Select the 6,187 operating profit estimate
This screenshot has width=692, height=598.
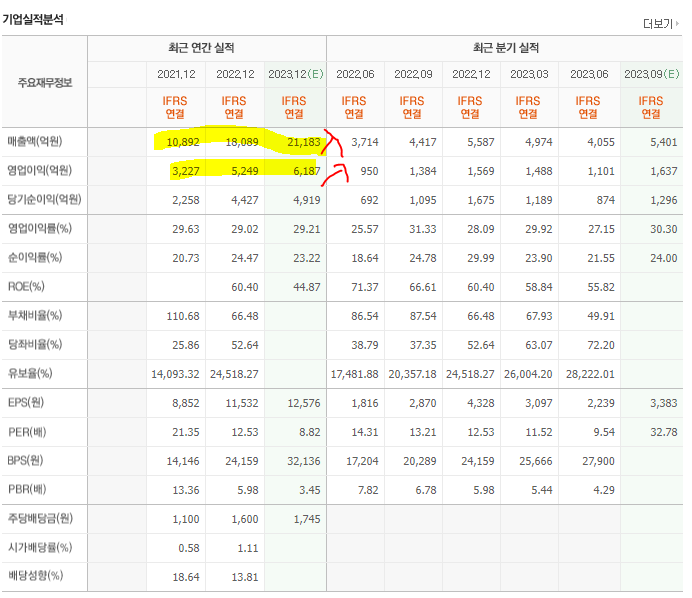[x=307, y=171]
